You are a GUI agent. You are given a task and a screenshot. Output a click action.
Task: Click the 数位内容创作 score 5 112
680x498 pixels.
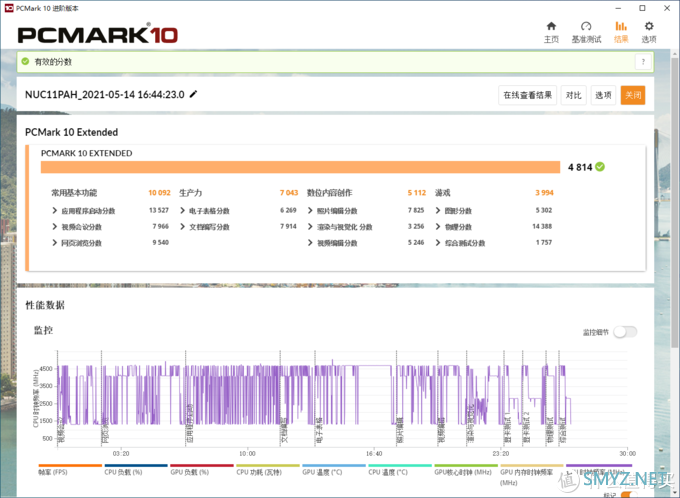(x=417, y=193)
